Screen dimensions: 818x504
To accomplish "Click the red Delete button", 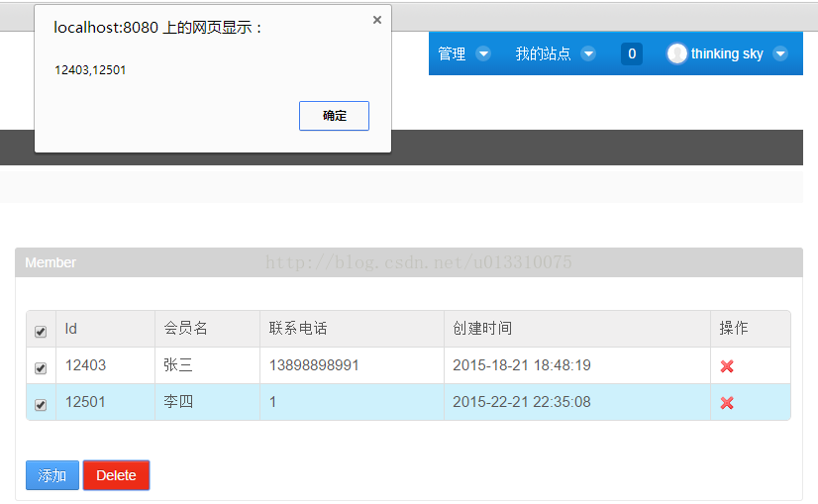I will coord(116,475).
